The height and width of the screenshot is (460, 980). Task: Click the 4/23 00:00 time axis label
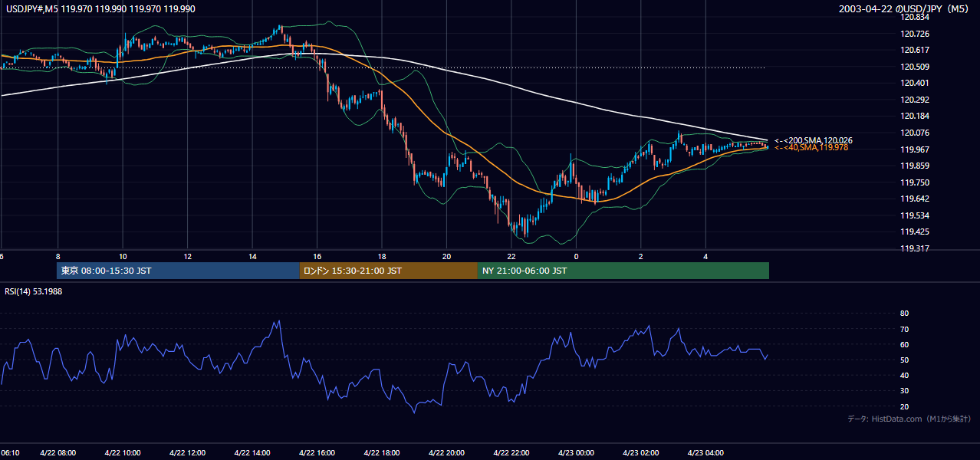(576, 453)
